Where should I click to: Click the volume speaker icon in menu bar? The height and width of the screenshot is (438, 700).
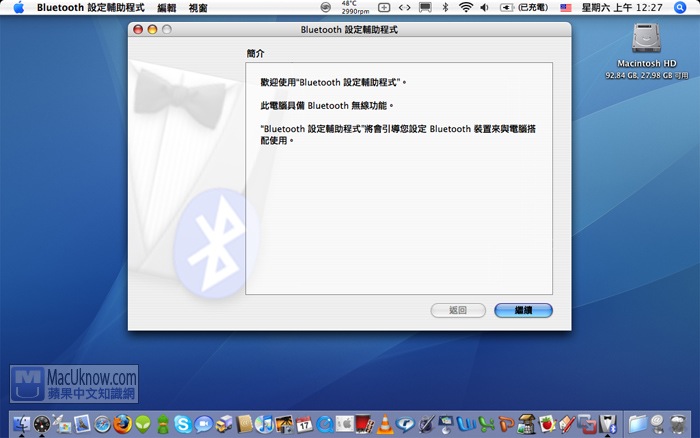click(484, 7)
